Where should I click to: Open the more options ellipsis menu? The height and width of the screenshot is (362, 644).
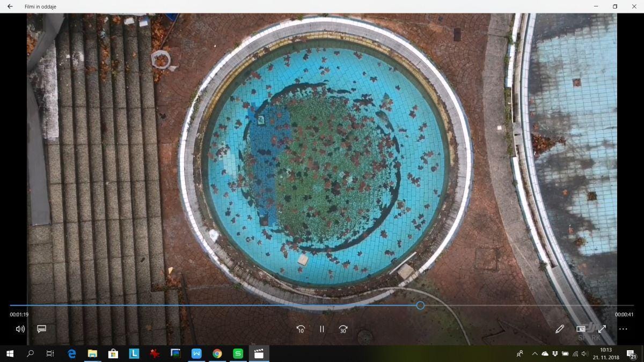[623, 329]
